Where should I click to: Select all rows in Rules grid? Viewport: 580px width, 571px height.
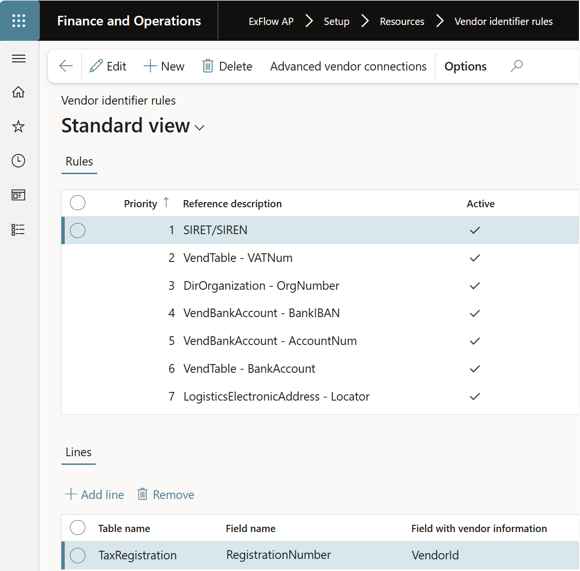coord(78,203)
